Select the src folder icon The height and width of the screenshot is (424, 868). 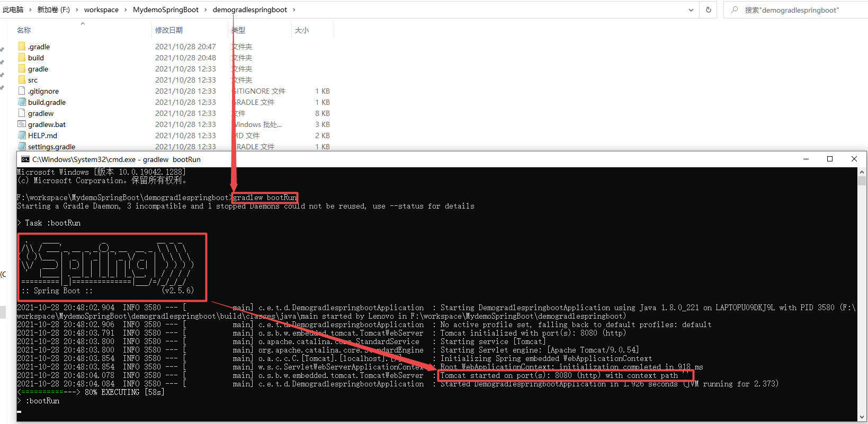pyautogui.click(x=22, y=80)
